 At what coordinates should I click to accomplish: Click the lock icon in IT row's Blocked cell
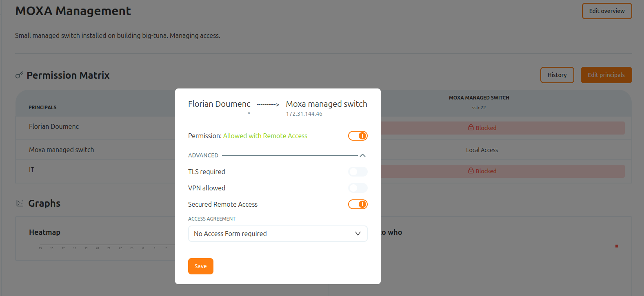[471, 171]
